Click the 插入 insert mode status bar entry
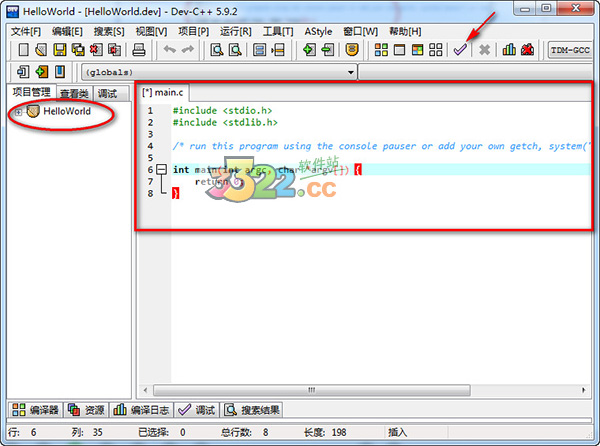Screen dimensions: 600x446 coord(398,432)
